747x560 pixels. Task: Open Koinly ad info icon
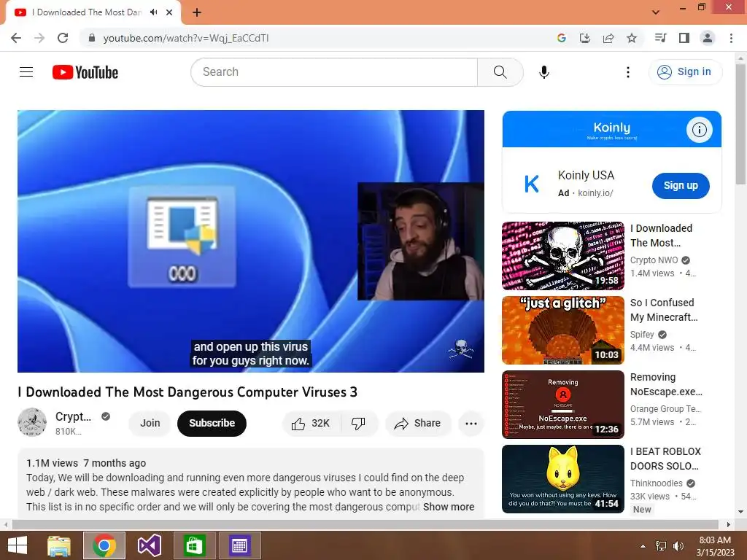[699, 130]
